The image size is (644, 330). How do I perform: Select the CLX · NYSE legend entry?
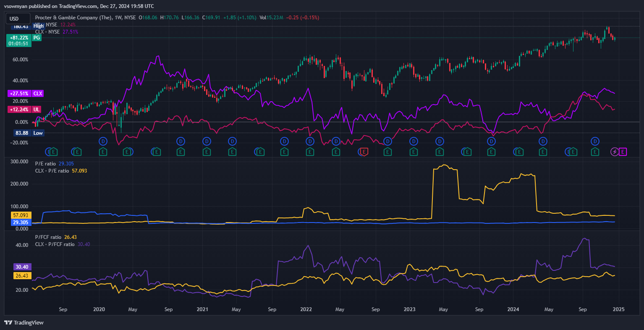(47, 32)
